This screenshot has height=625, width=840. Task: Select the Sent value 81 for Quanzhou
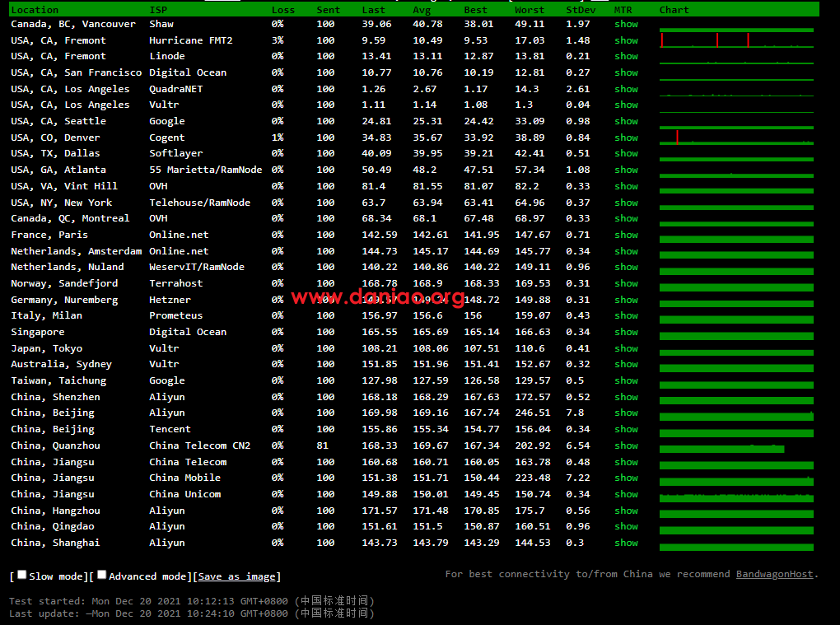tap(323, 446)
